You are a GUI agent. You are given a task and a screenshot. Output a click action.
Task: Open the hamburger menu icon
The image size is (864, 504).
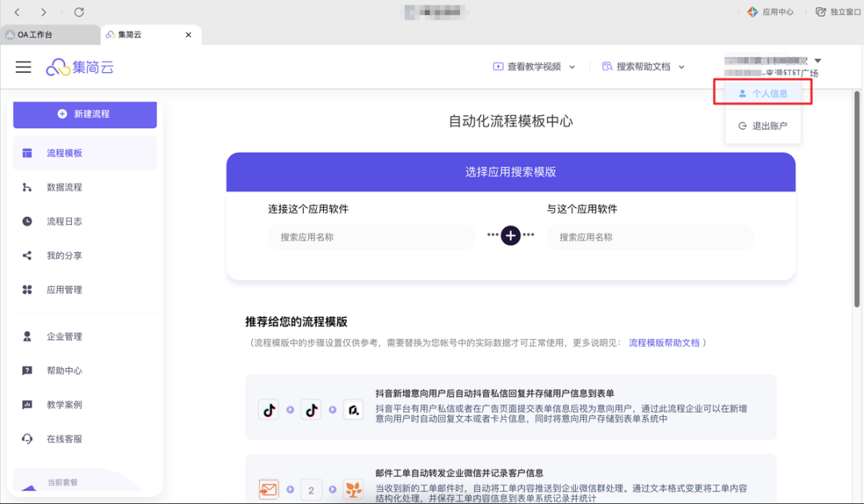click(x=23, y=67)
